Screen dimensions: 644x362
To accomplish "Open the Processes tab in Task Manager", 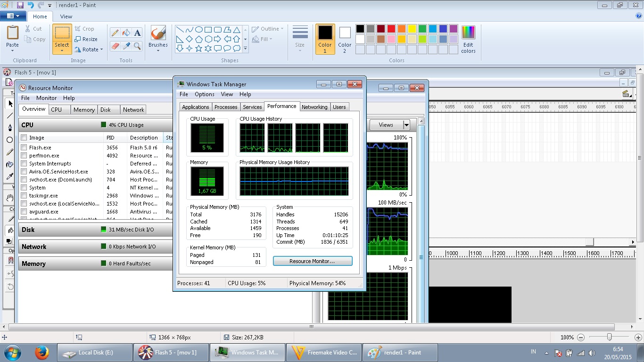I will pos(226,107).
